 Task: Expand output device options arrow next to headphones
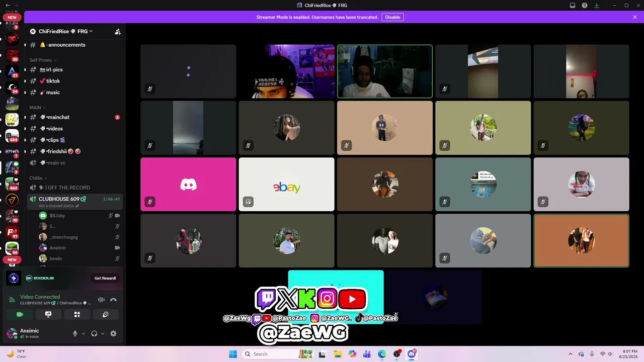click(103, 333)
